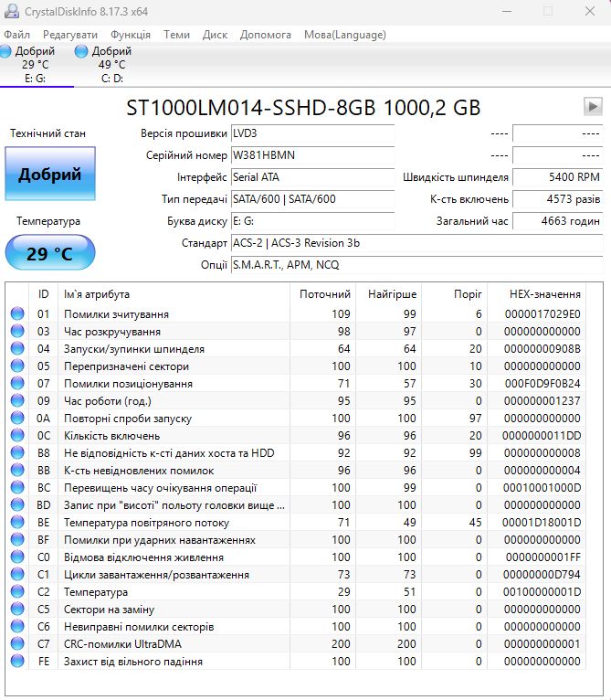611x700 pixels.
Task: Click status circle for 04 Запуски/зупинки шпинделя
Action: tap(17, 348)
